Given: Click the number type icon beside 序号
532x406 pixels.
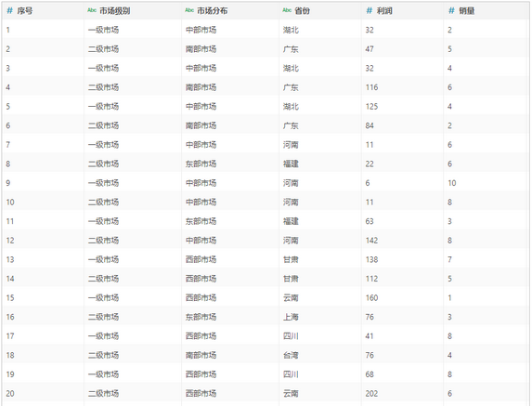Looking at the screenshot, I should 10,11.
